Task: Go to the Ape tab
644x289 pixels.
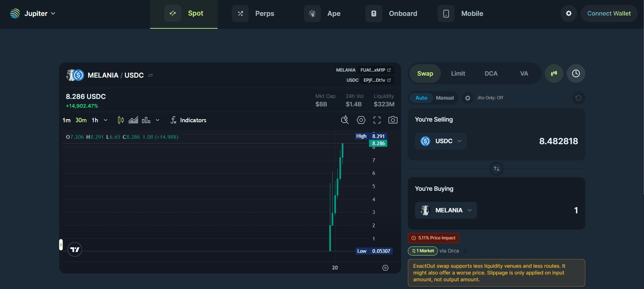Action: 322,14
